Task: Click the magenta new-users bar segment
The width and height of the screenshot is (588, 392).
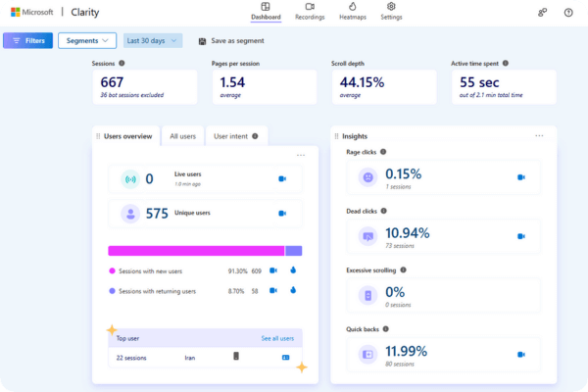Action: point(196,251)
